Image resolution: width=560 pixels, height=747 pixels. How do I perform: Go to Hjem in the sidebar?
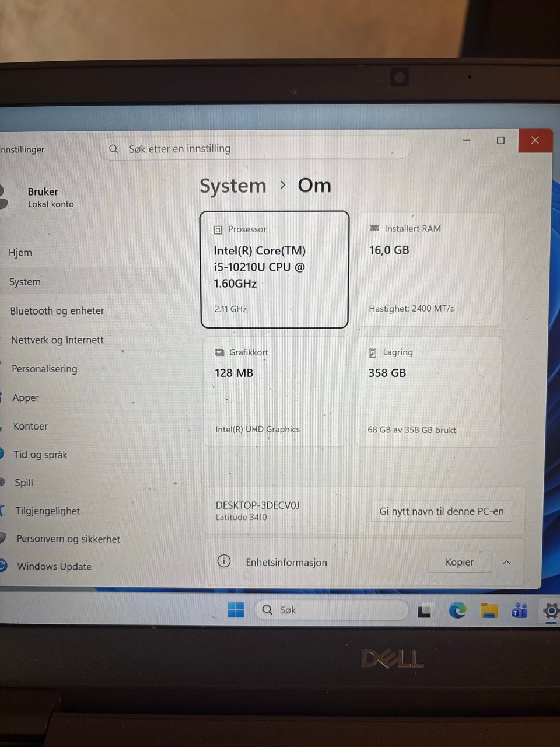[x=20, y=253]
